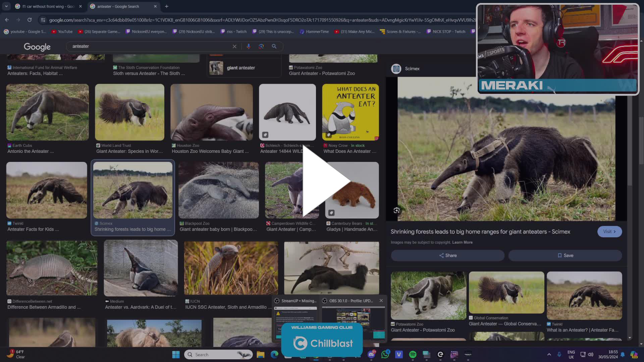
Task: Launch WhatsApp from the taskbar
Action: pyautogui.click(x=385, y=354)
